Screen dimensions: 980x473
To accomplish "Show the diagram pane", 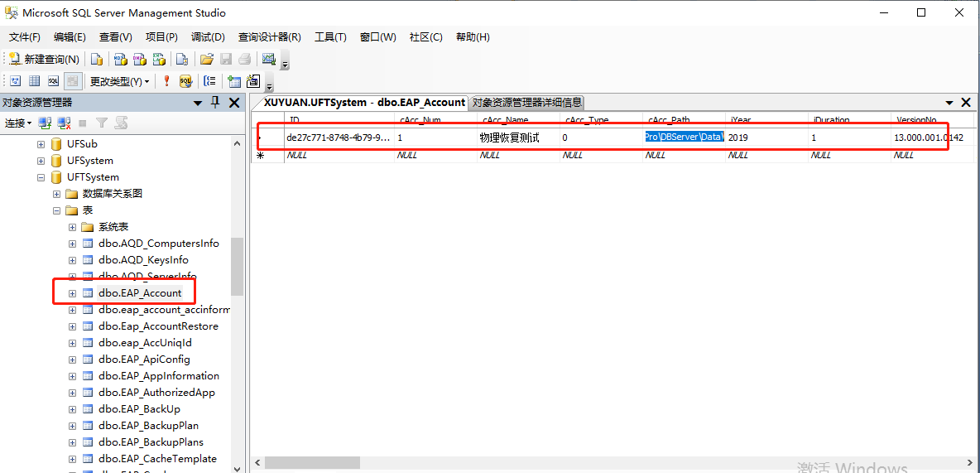I will point(16,80).
